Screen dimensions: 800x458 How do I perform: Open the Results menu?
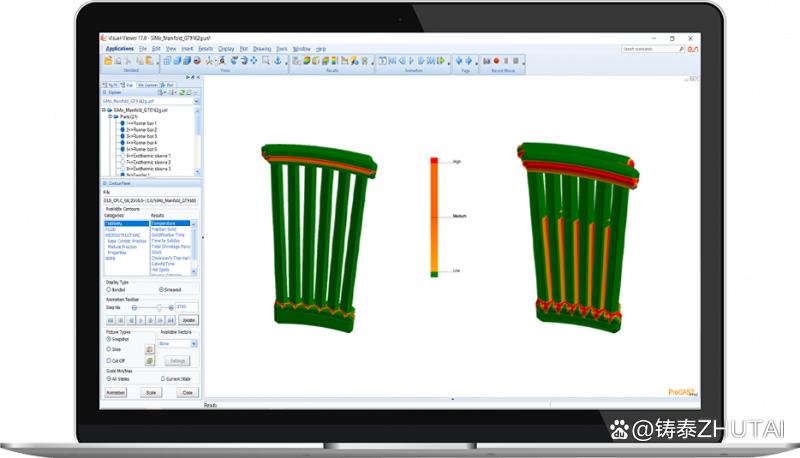pyautogui.click(x=206, y=49)
